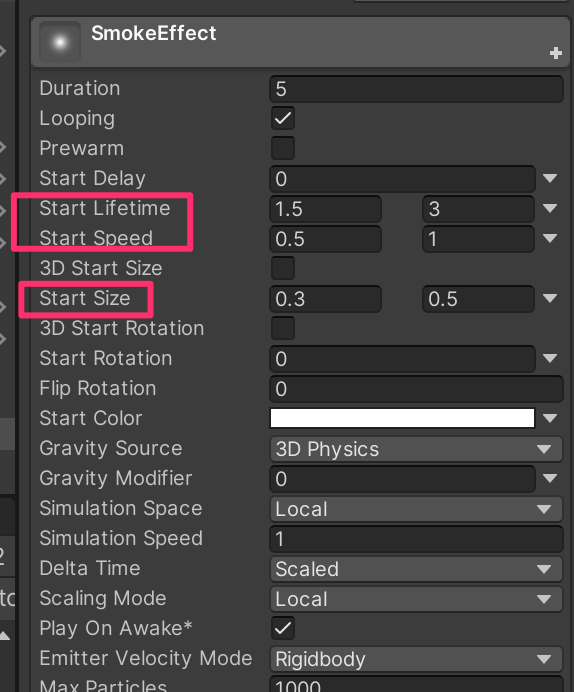Open the Start Size mode arrow

550,298
